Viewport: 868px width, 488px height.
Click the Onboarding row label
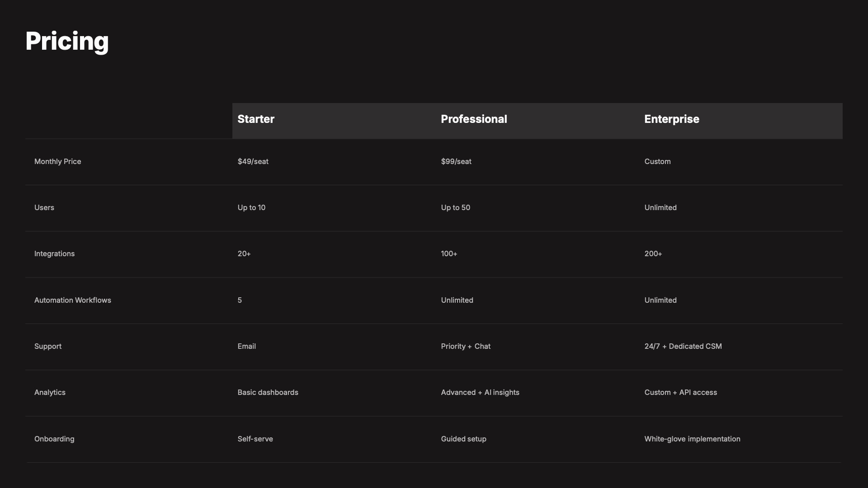pos(54,439)
